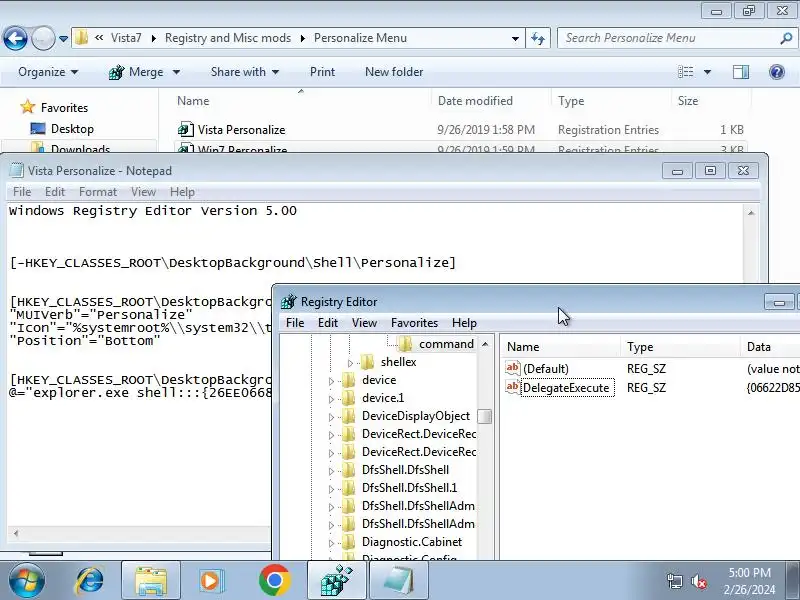Click the Change your view icon
Viewport: 800px width, 600px height.
pyautogui.click(x=685, y=72)
